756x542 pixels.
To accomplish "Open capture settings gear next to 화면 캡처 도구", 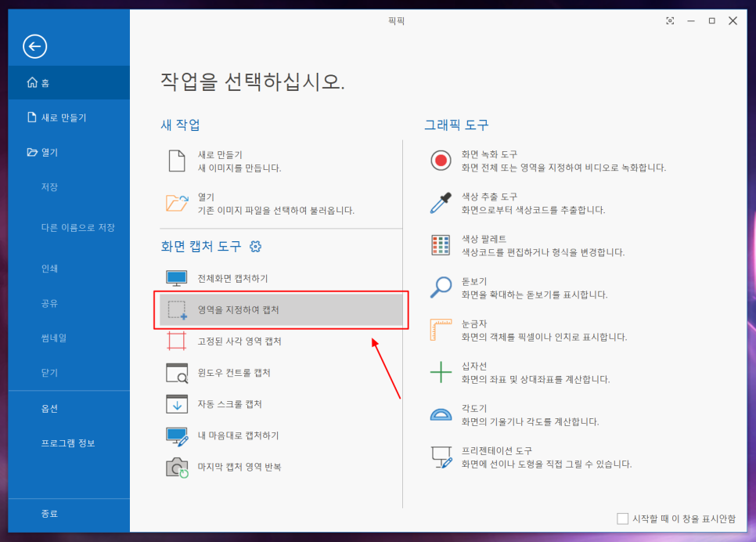I will point(256,247).
